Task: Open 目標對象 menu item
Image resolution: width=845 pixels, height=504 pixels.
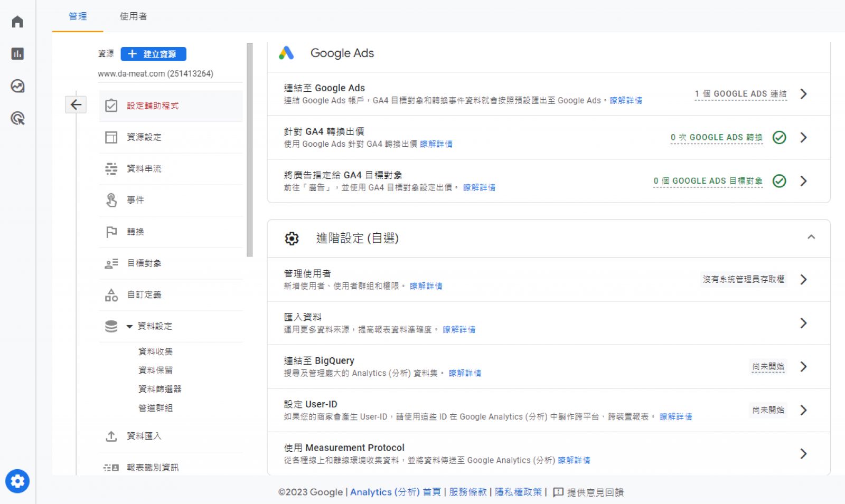Action: 171,263
